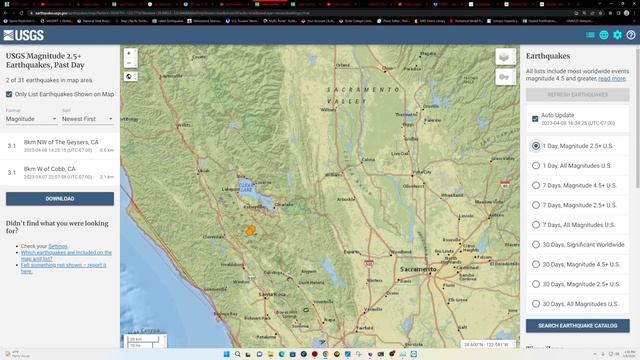Image resolution: width=640 pixels, height=360 pixels.
Task: Open the Chat icon in taskbar
Action: [259, 354]
